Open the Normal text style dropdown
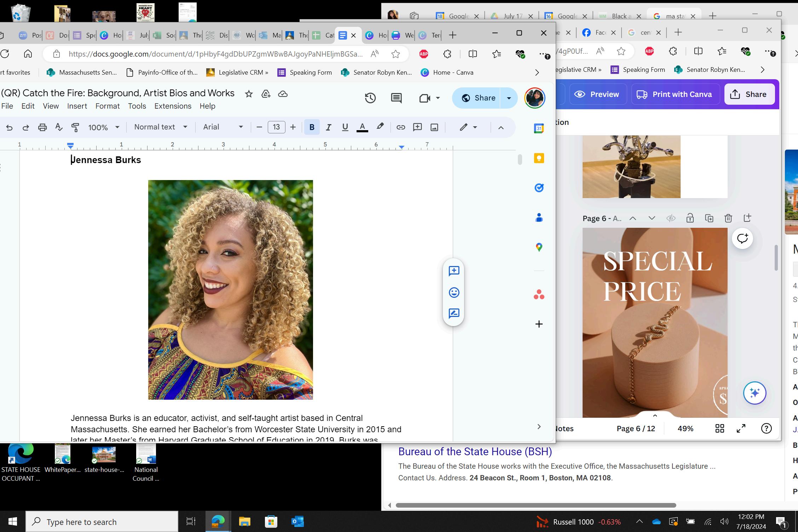 pyautogui.click(x=161, y=127)
